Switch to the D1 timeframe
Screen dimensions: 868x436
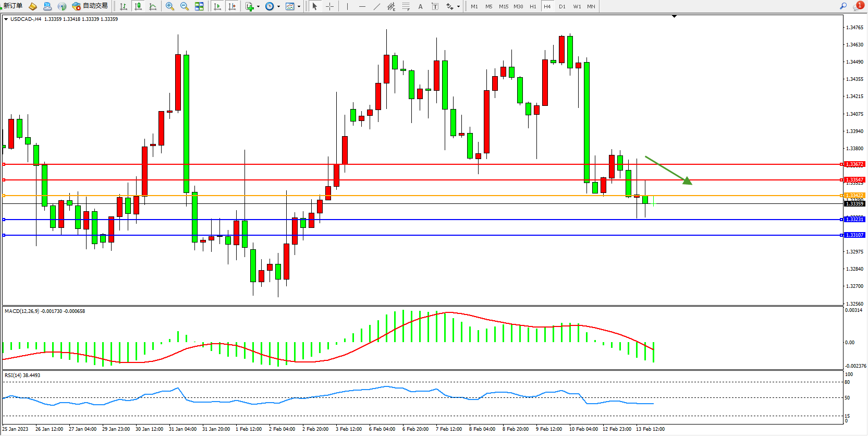(562, 6)
